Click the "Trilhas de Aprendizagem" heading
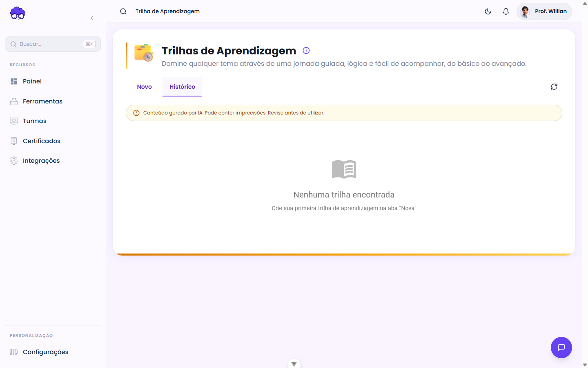Screen dimensions: 588x368 229,51
